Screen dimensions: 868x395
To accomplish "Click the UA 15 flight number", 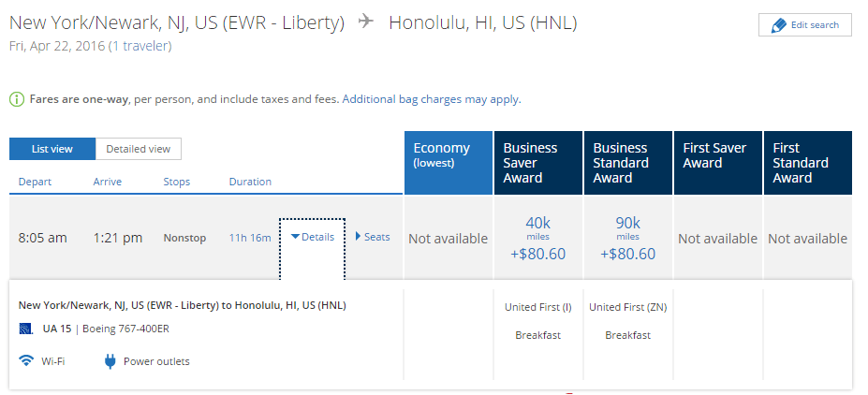I will pos(57,329).
